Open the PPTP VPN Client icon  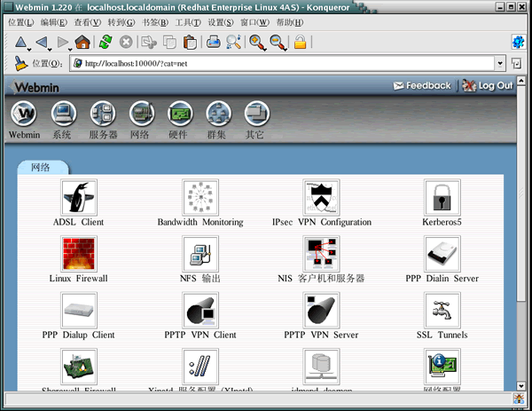tap(200, 310)
